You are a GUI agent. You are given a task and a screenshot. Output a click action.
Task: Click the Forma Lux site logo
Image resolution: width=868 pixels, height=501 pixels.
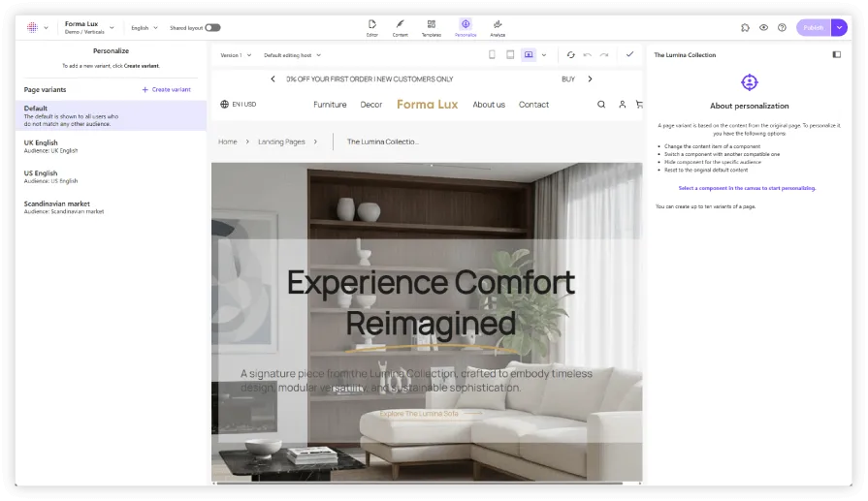click(427, 104)
